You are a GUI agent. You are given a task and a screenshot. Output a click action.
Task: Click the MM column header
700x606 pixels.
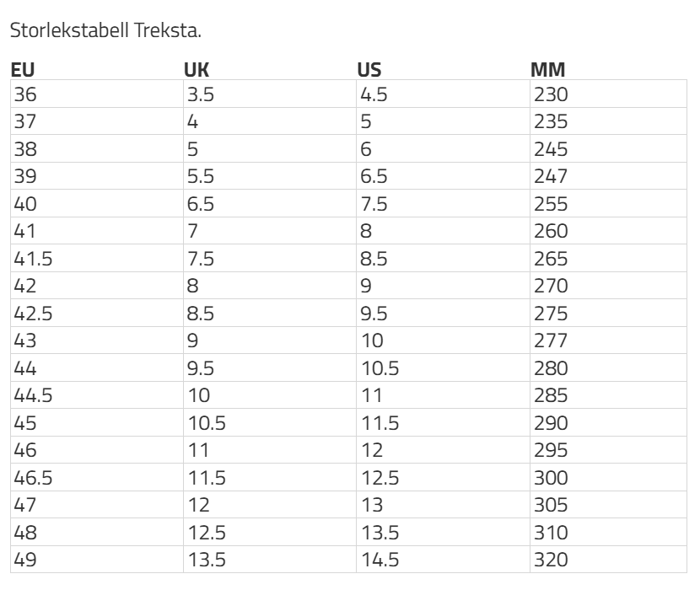coord(547,70)
